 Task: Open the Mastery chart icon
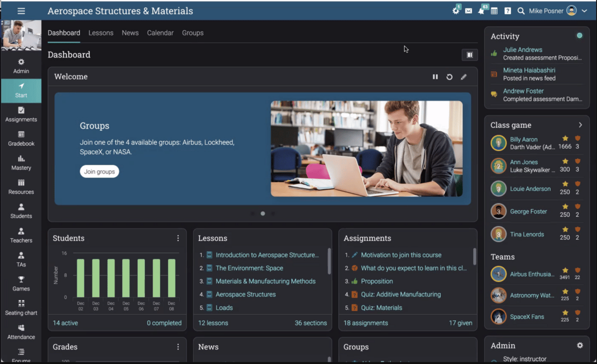(21, 159)
